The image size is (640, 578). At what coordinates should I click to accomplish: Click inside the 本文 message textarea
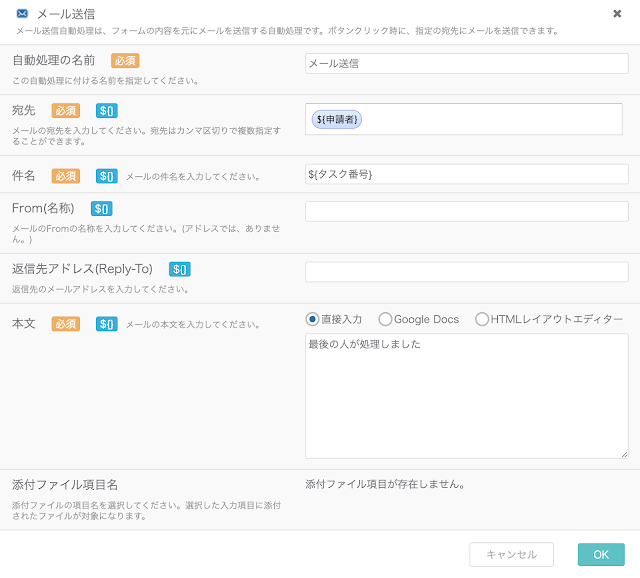pos(466,396)
